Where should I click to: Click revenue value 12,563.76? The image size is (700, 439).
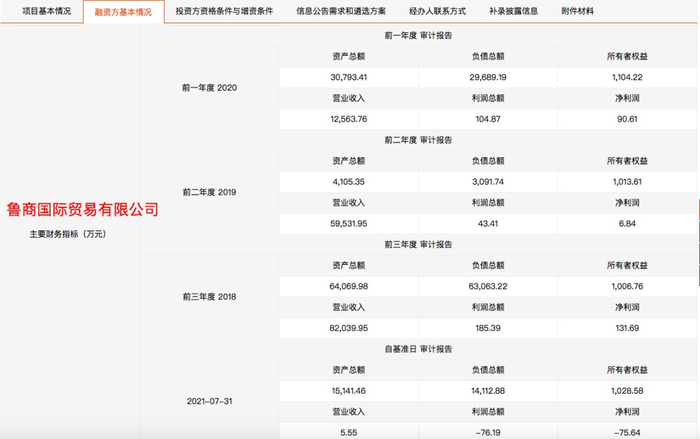point(349,119)
